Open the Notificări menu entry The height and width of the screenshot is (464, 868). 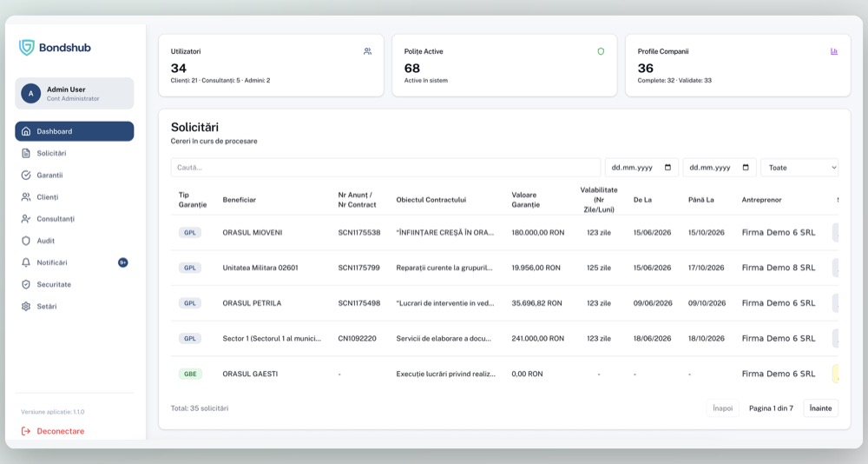[x=74, y=262]
